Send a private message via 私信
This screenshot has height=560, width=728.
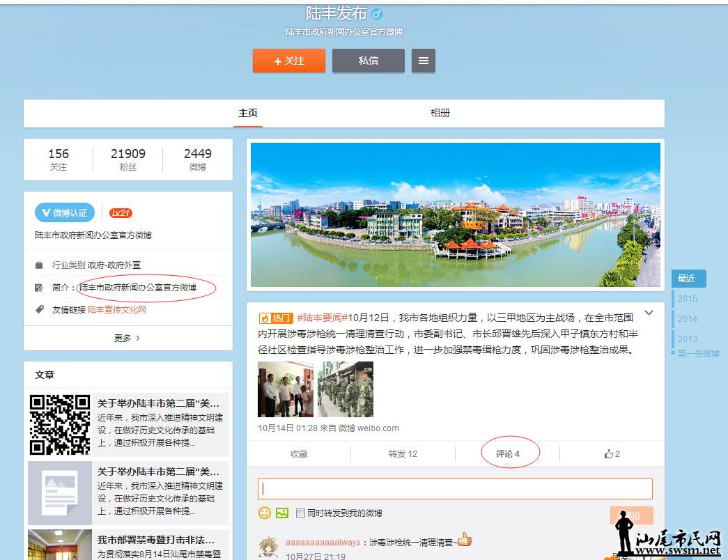point(368,61)
